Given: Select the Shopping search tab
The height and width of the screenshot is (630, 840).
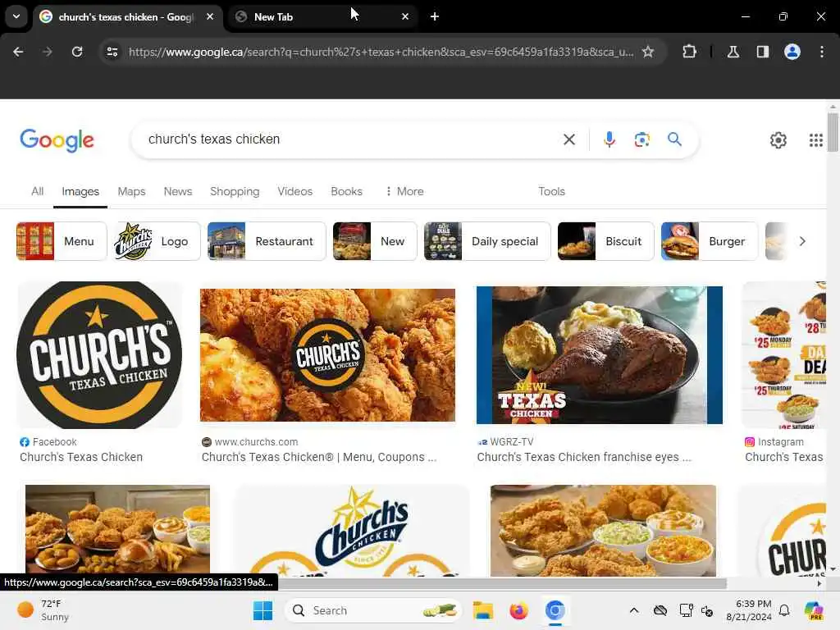Looking at the screenshot, I should 235,191.
